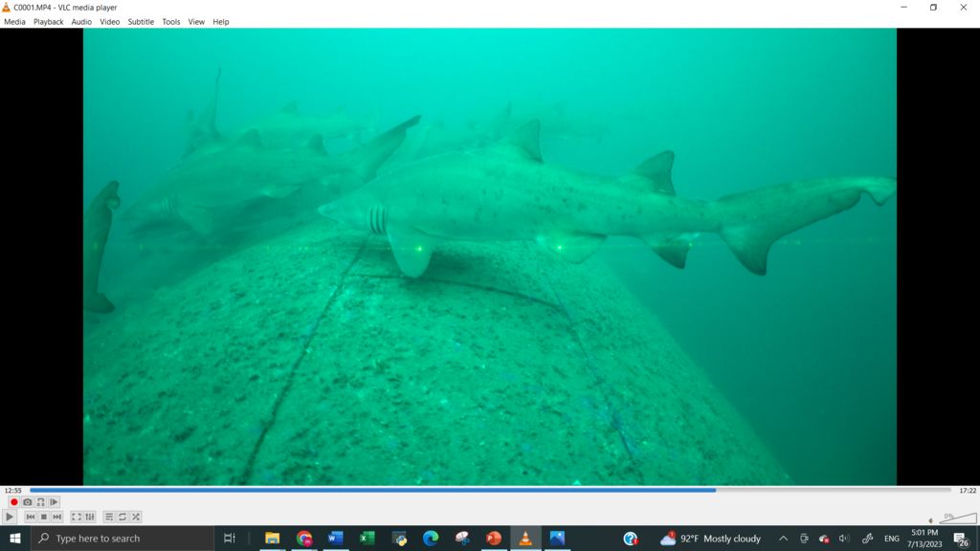Viewport: 980px width, 551px height.
Task: Take a snapshot with the camera icon
Action: click(27, 502)
